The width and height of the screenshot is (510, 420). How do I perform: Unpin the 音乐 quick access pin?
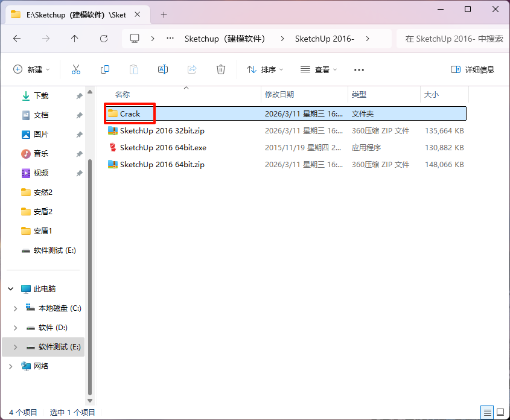point(79,154)
